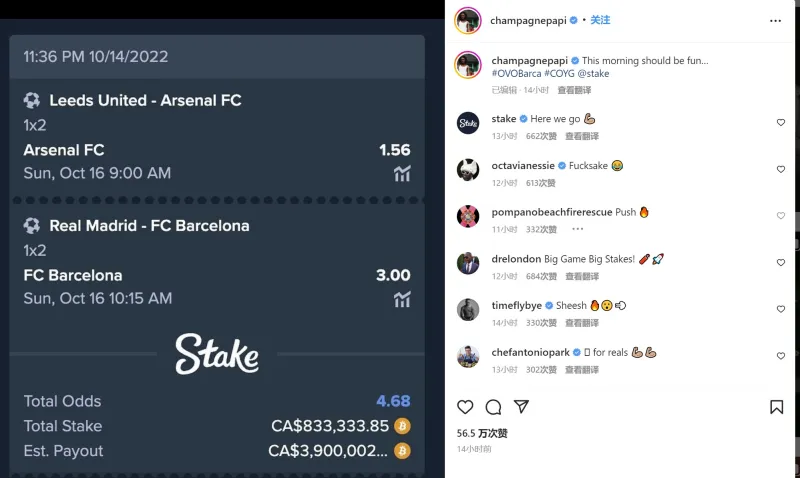Open the stats chart icon for the FC Barcelona bet
800x478 pixels.
402,299
